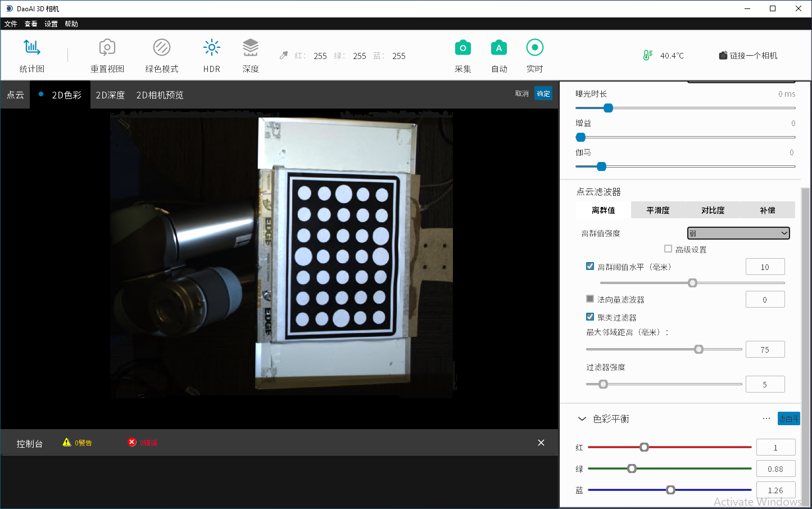The width and height of the screenshot is (812, 509).
Task: Click the 40.4°C temperature reading
Action: (672, 55)
